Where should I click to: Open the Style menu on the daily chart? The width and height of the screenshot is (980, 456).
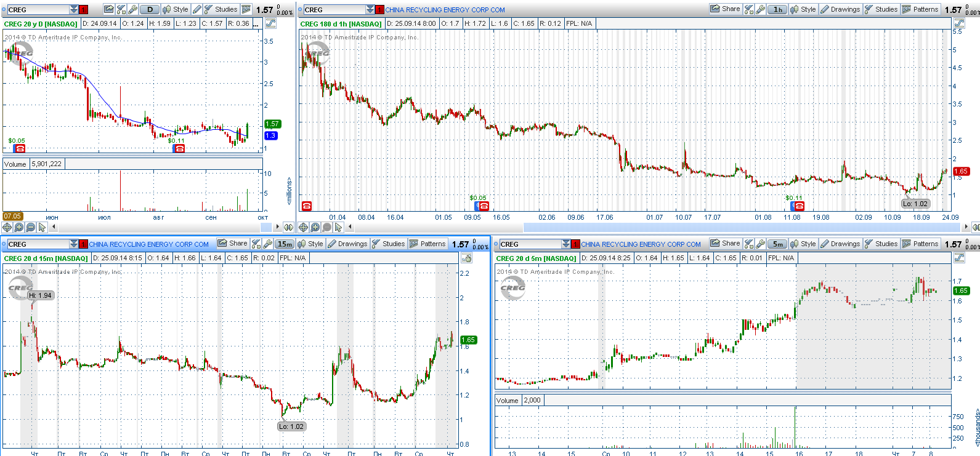[176, 9]
